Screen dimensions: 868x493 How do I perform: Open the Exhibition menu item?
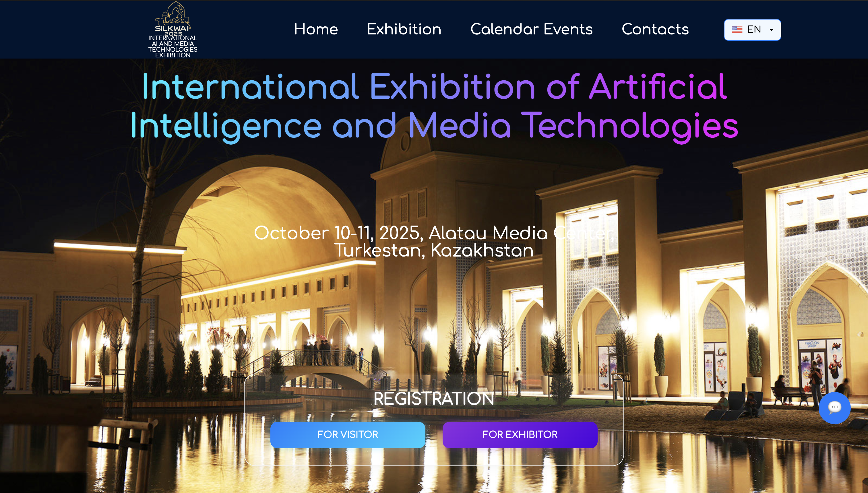pyautogui.click(x=404, y=29)
